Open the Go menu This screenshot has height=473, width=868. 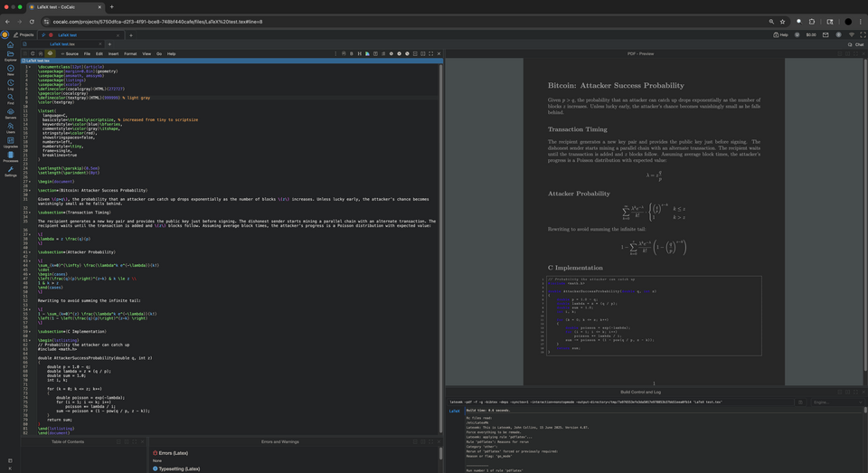pos(159,53)
